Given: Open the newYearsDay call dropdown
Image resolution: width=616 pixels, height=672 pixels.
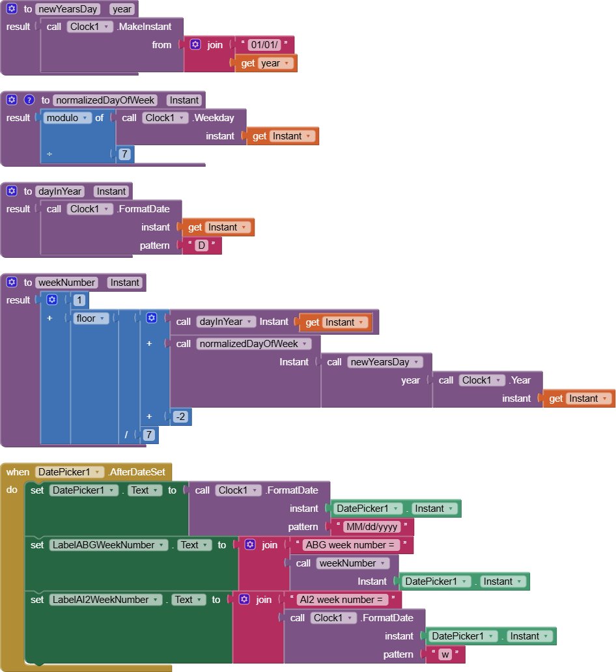Looking at the screenshot, I should click(385, 362).
